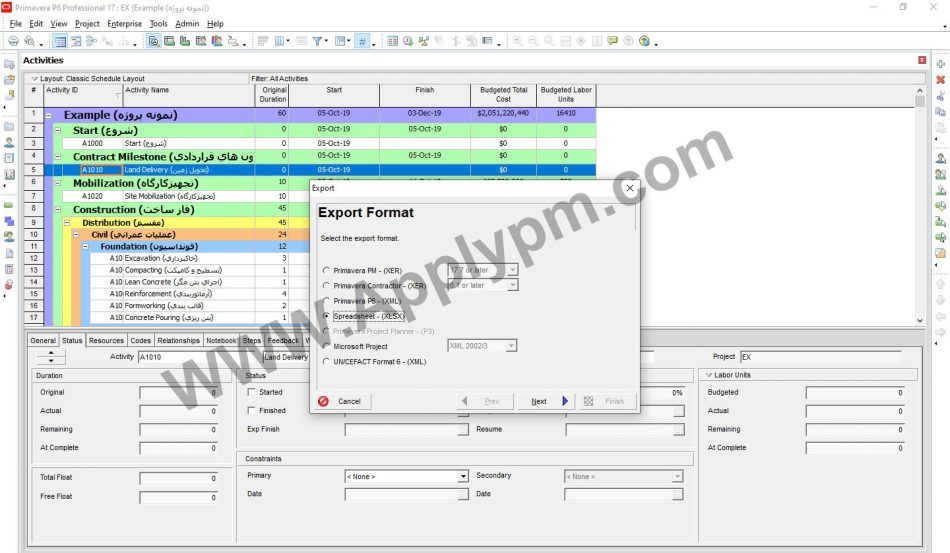
Task: Click the Print toolbar icon
Action: tap(13, 41)
